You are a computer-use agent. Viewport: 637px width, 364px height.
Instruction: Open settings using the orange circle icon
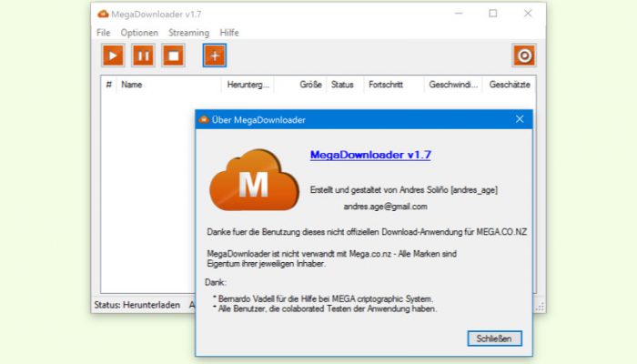point(524,56)
